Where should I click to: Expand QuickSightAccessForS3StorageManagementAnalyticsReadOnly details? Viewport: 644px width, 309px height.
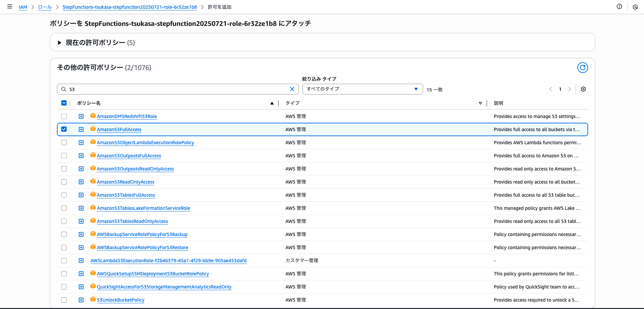81,287
